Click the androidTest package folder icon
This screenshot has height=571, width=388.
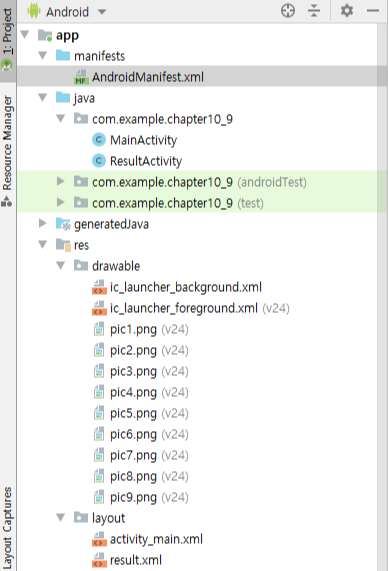click(x=81, y=181)
